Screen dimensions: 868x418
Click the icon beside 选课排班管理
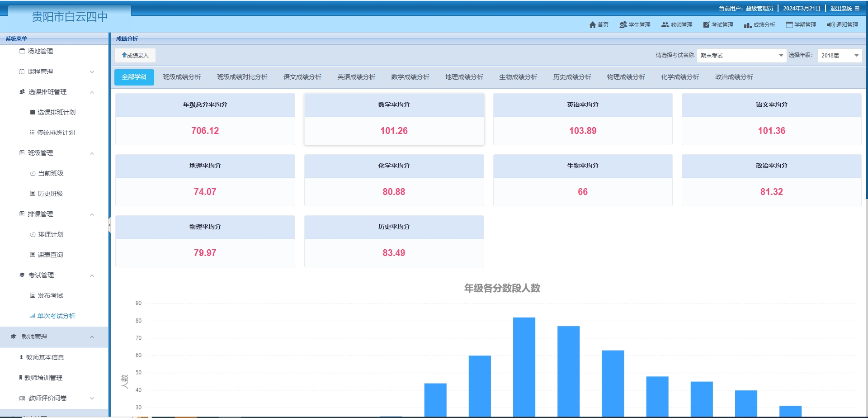[22, 92]
